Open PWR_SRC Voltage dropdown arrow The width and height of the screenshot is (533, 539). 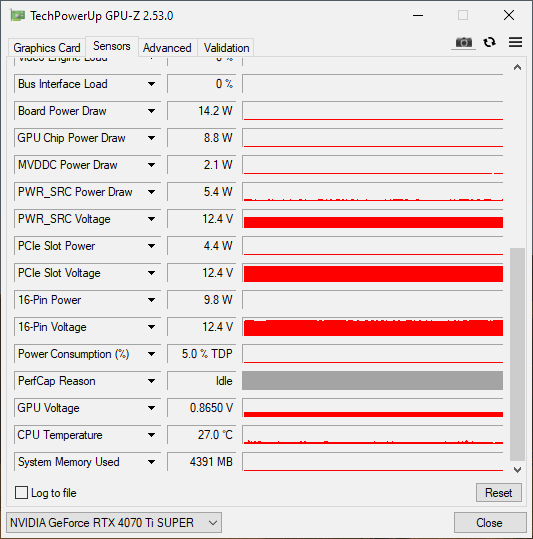tap(151, 219)
